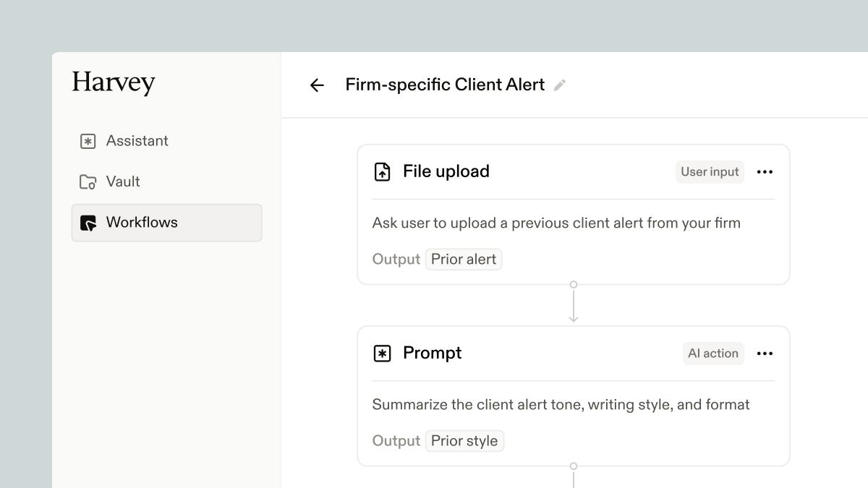
Task: Click the Workflows flag icon
Action: [87, 223]
